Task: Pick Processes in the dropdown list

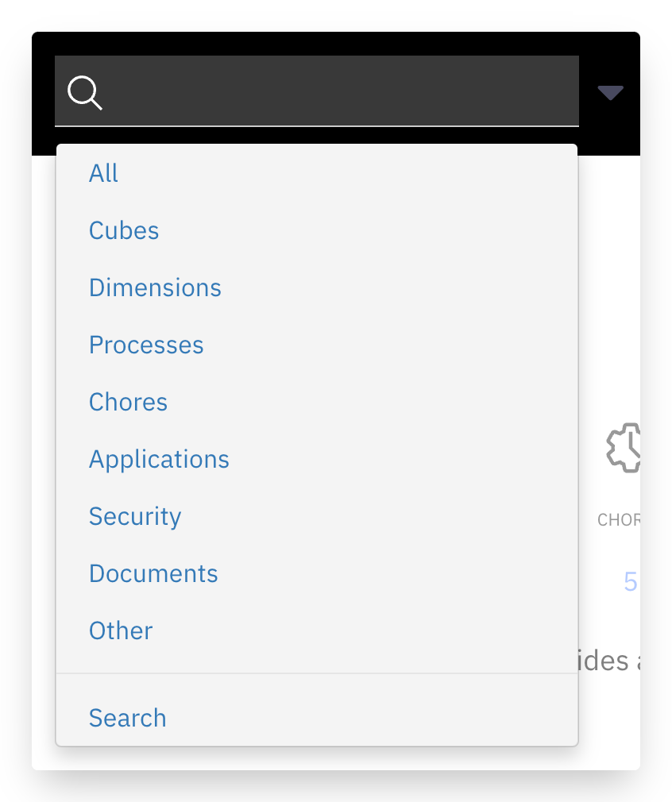Action: click(x=146, y=345)
